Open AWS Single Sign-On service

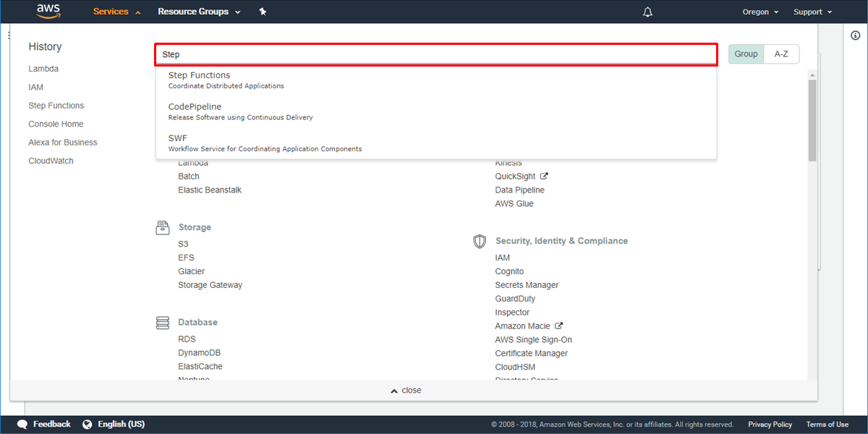pyautogui.click(x=533, y=340)
